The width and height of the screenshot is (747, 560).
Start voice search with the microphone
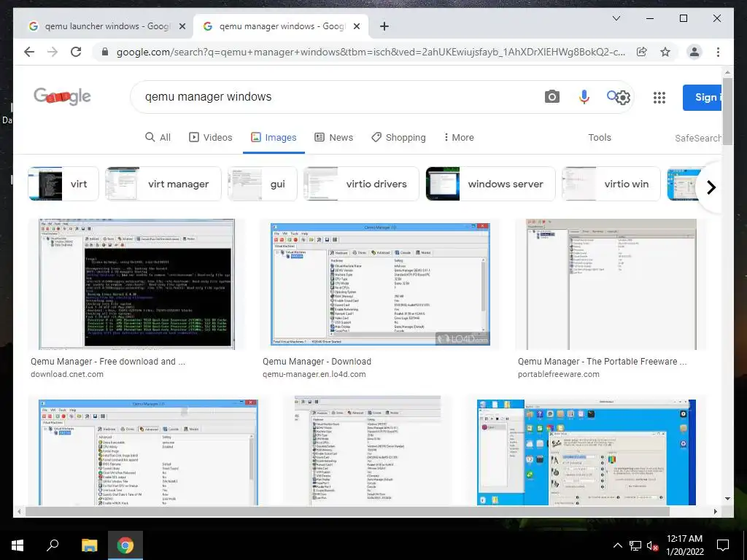(584, 97)
